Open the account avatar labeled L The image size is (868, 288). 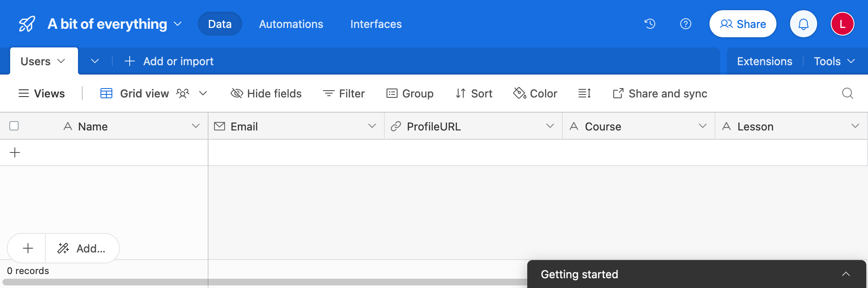(843, 24)
